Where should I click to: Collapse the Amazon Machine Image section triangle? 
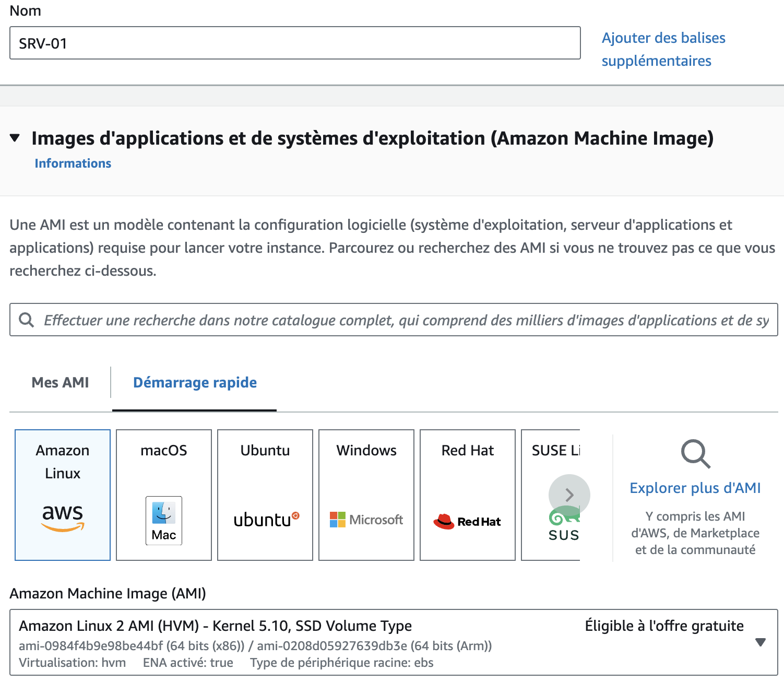(x=15, y=138)
